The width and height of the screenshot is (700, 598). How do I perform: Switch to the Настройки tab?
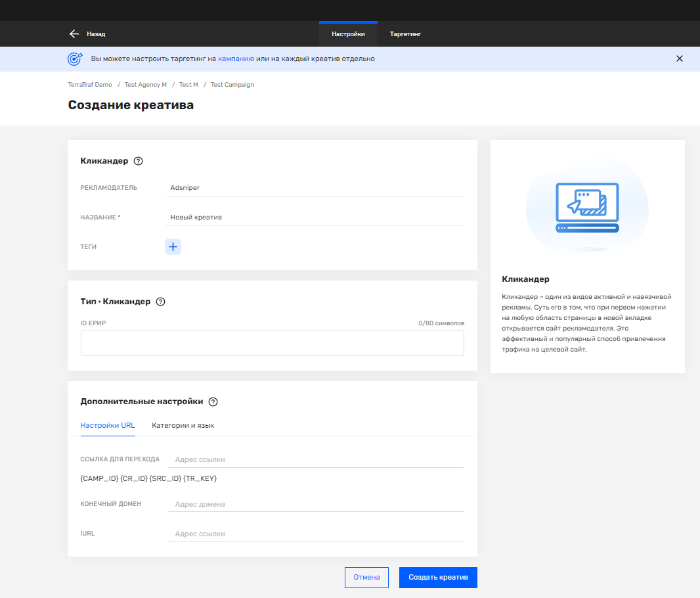pyautogui.click(x=348, y=34)
